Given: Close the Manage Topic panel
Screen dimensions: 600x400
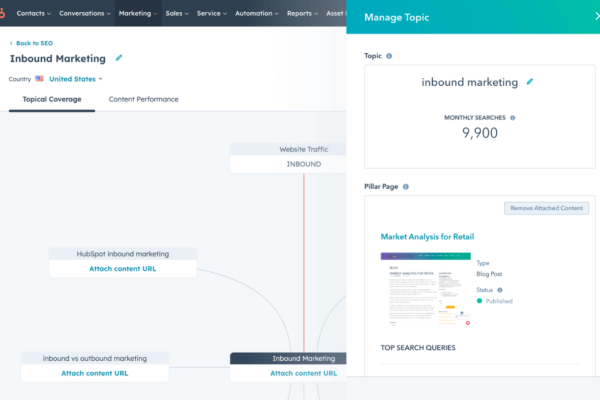Looking at the screenshot, I should [x=597, y=16].
